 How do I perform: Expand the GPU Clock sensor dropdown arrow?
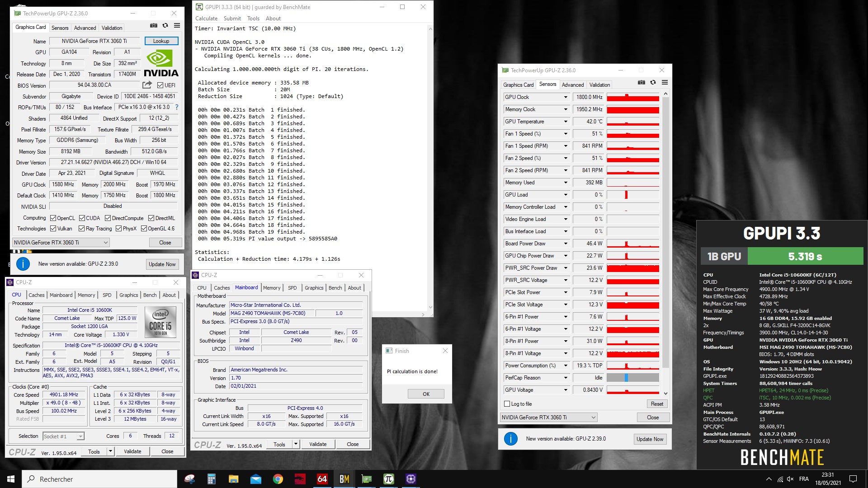click(565, 97)
